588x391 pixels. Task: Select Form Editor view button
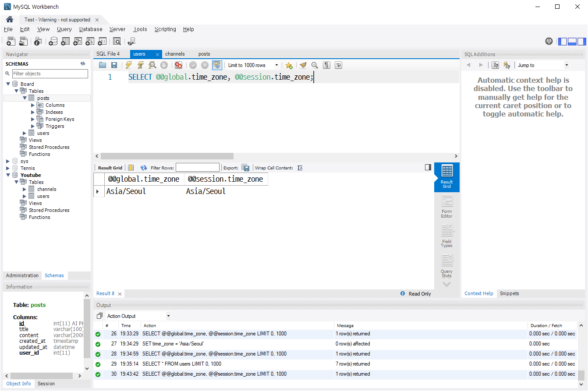tap(447, 206)
